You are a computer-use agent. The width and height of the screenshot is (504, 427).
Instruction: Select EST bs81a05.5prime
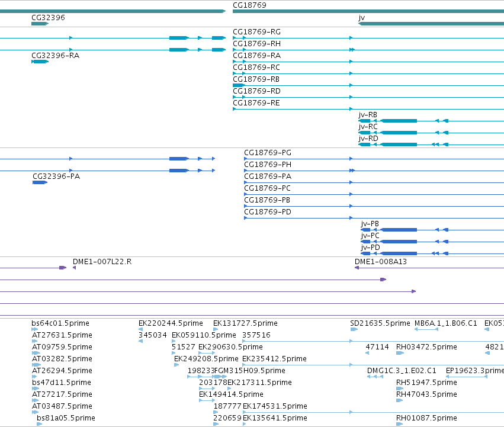[66, 418]
